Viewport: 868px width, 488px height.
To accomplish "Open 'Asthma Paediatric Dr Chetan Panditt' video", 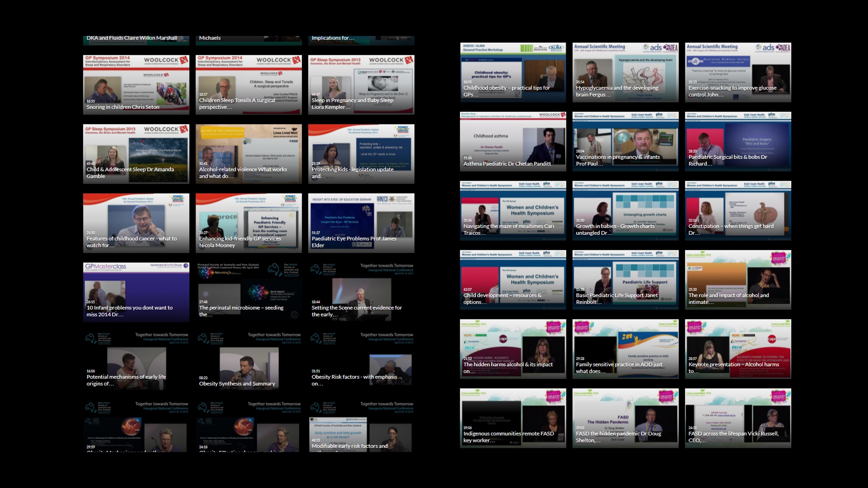I will tap(513, 141).
